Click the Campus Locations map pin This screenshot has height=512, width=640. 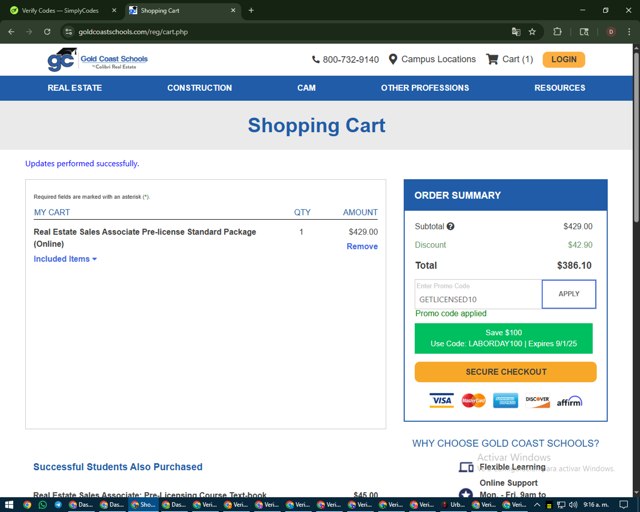[x=393, y=60]
